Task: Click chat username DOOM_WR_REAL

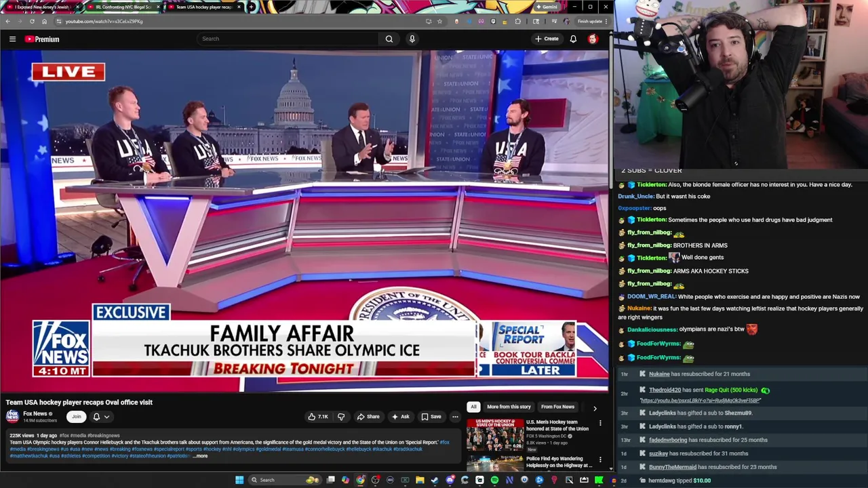Action: pyautogui.click(x=652, y=297)
